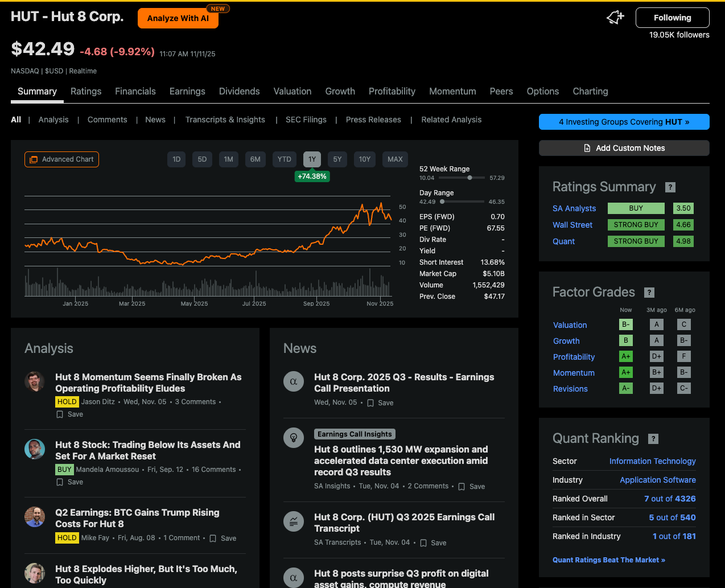The width and height of the screenshot is (725, 588).
Task: Save the Q3 Results Earnings Call Presentation
Action: coord(380,403)
